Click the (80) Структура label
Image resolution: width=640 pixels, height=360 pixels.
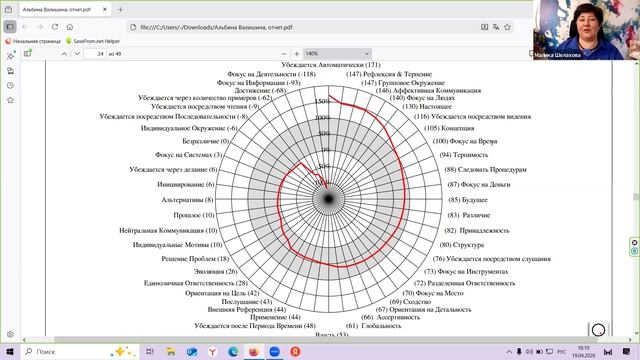[x=462, y=244]
